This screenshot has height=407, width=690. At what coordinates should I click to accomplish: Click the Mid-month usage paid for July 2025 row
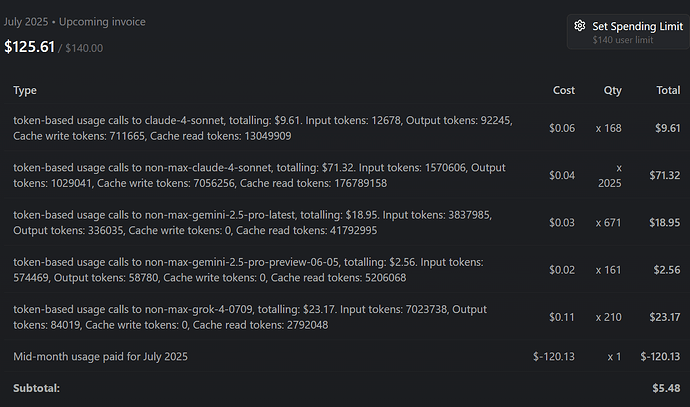[347, 356]
